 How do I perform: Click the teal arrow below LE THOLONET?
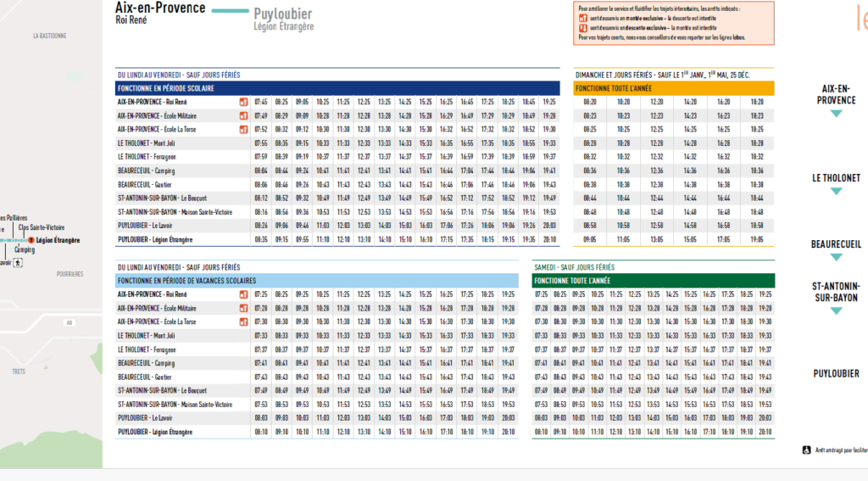pos(836,192)
